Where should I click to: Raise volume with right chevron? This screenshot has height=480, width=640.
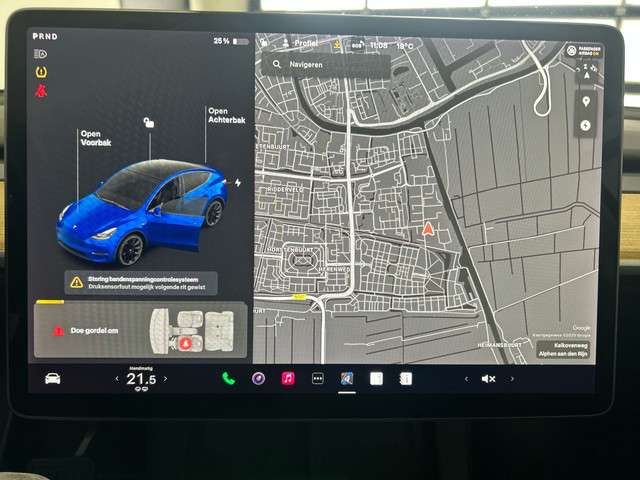click(512, 379)
